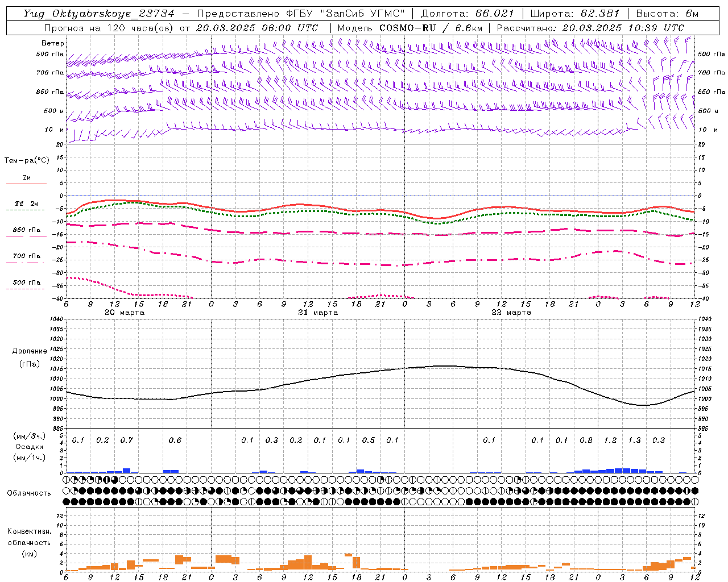The width and height of the screenshot is (728, 582).
Task: Click the 1.3 precipitation value
Action: coord(634,440)
